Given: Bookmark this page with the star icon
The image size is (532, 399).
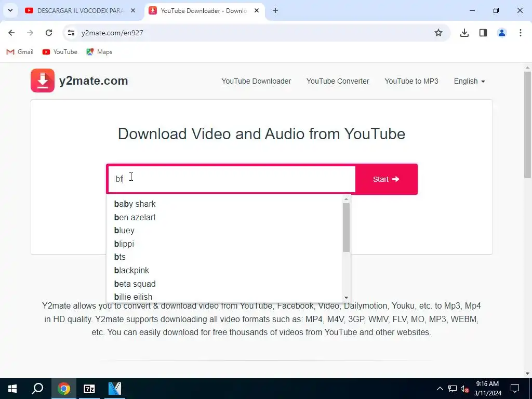Looking at the screenshot, I should (438, 33).
